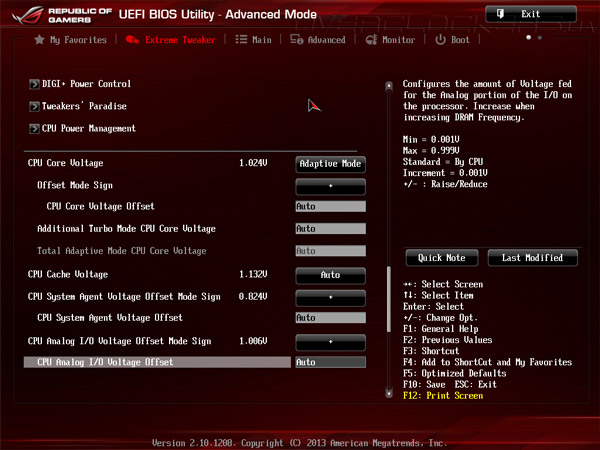Click the star icon beside My Favorites
600x450 pixels.
click(x=39, y=39)
